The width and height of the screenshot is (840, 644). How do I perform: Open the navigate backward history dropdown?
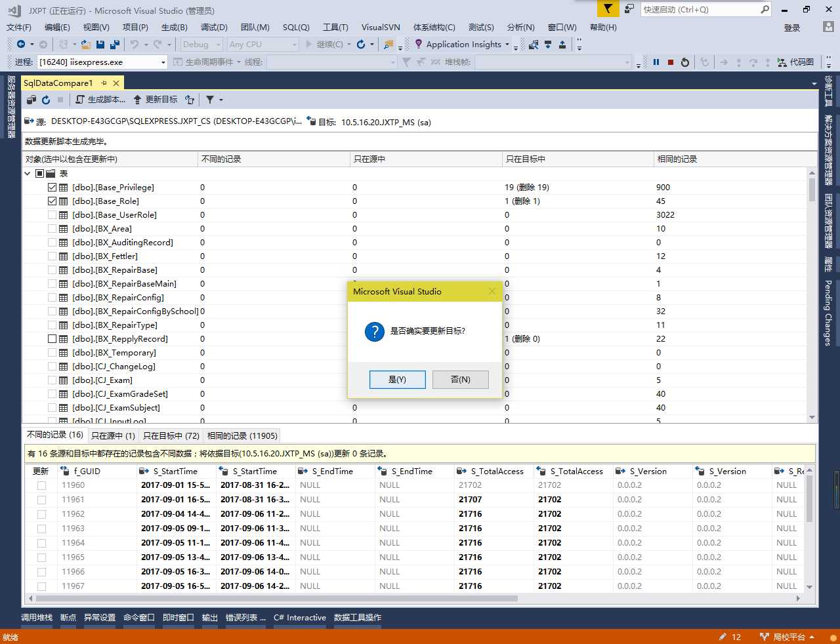pos(31,45)
